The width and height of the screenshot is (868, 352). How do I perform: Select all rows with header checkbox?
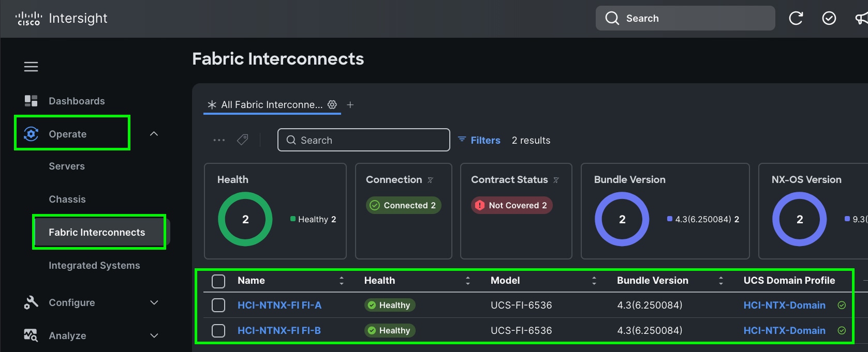point(218,281)
